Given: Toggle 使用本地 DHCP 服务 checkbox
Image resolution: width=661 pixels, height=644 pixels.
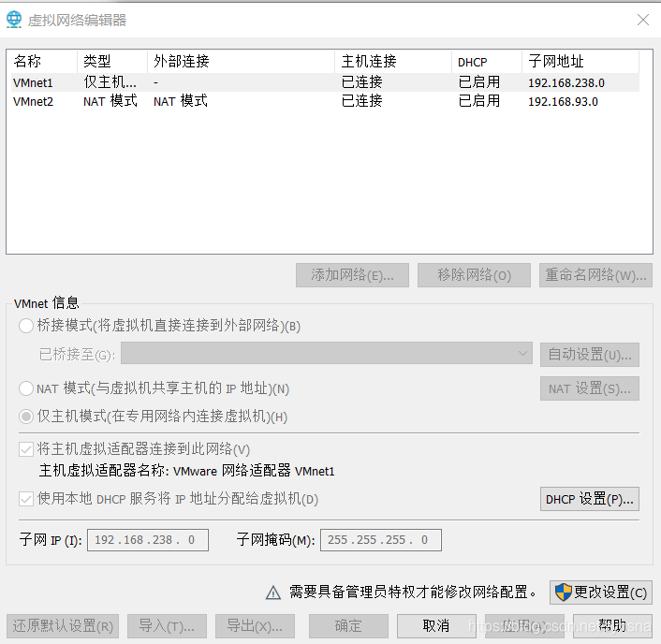Looking at the screenshot, I should tap(26, 499).
